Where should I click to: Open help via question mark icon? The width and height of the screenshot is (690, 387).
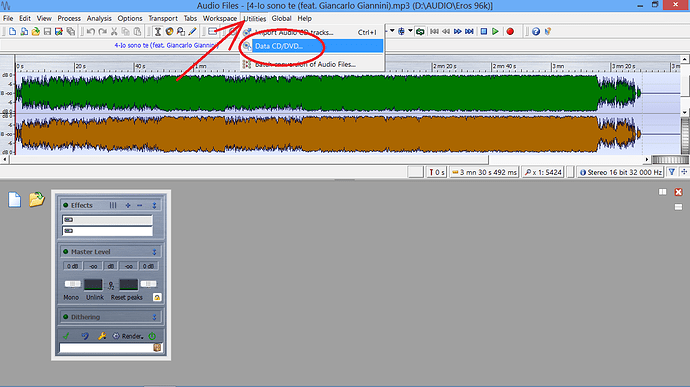tap(536, 32)
